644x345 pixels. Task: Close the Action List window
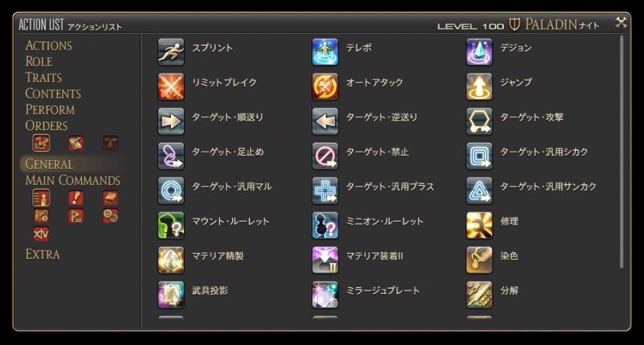coord(621,23)
